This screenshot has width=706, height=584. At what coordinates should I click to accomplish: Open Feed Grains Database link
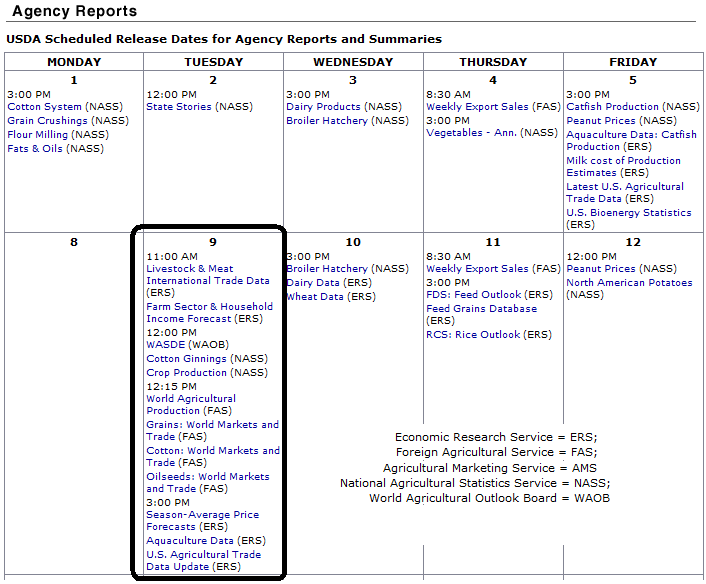coord(481,309)
